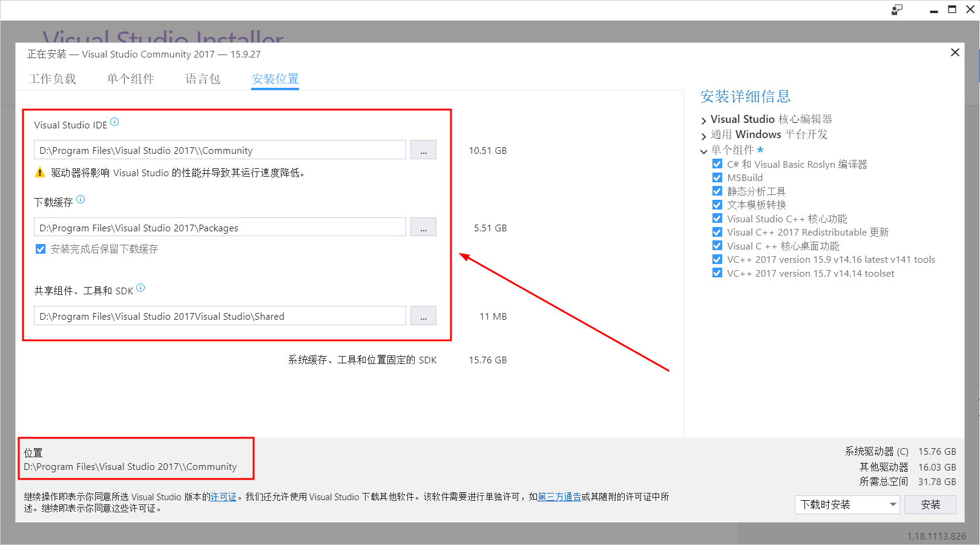Uncheck Visual C++ 2017 Redistributable 更新
Screen dimensions: 980x545
tap(717, 232)
